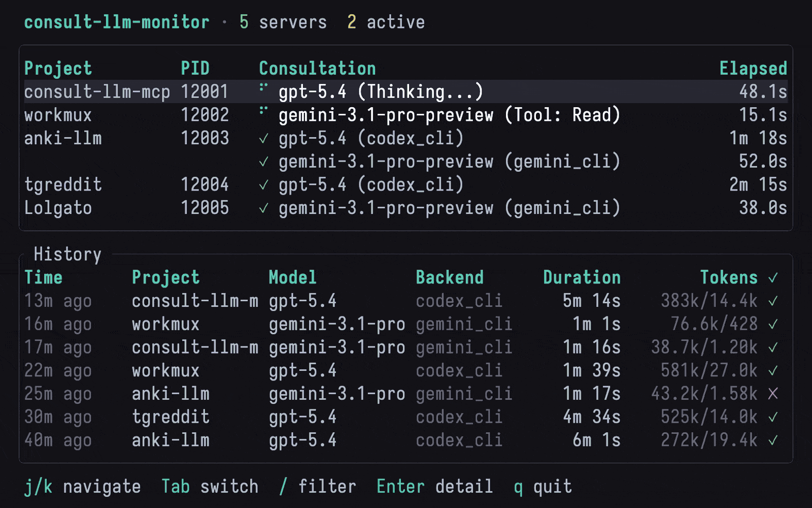This screenshot has width=812, height=508.
Task: Click the 43.2k/1.58k tokens value
Action: tap(704, 394)
